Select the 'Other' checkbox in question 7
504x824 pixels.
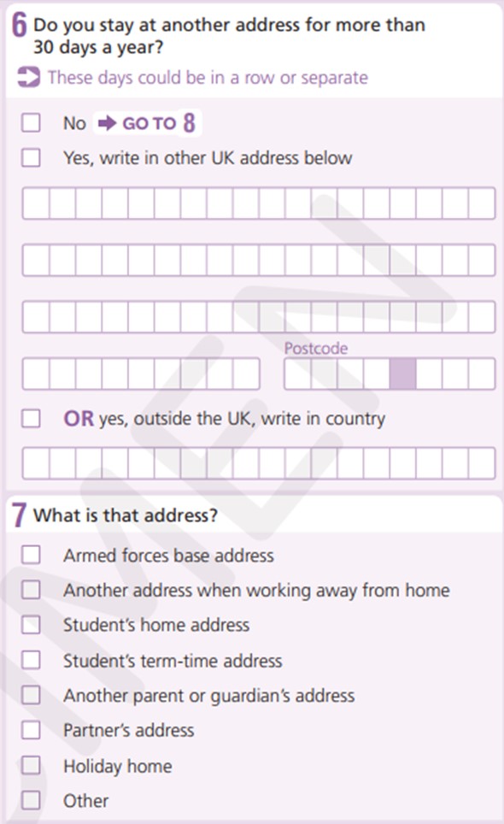point(31,800)
